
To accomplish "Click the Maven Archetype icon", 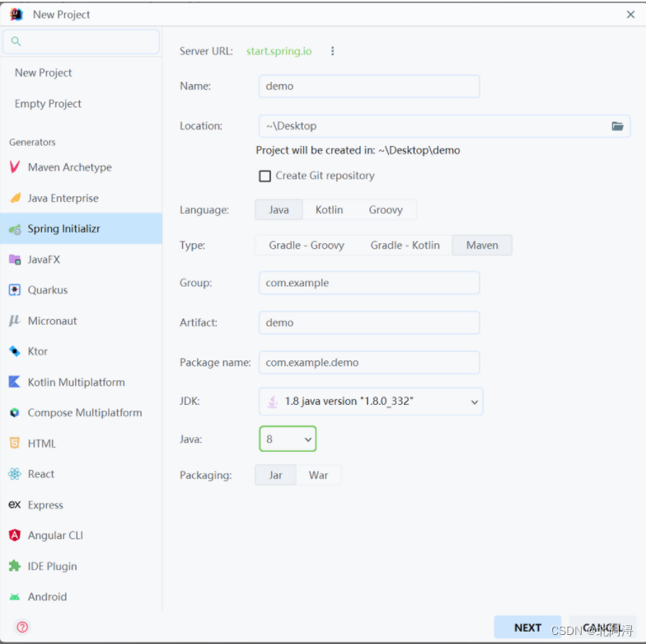I will 15,167.
